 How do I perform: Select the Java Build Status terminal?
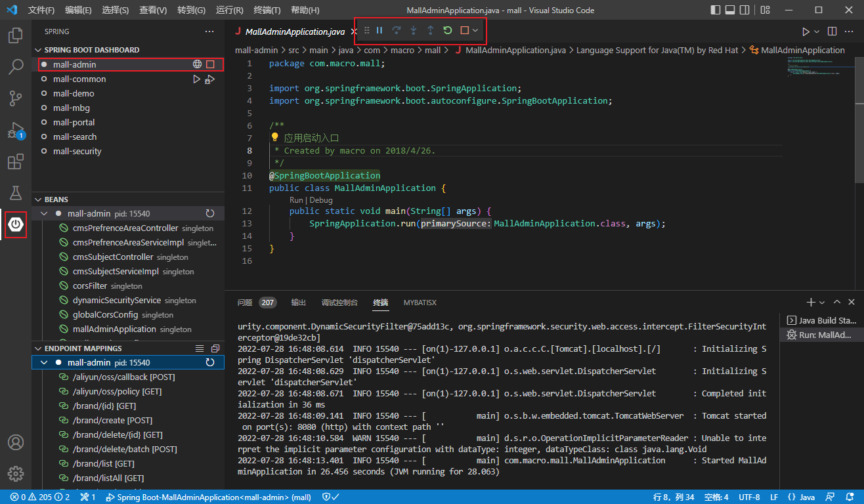[821, 320]
